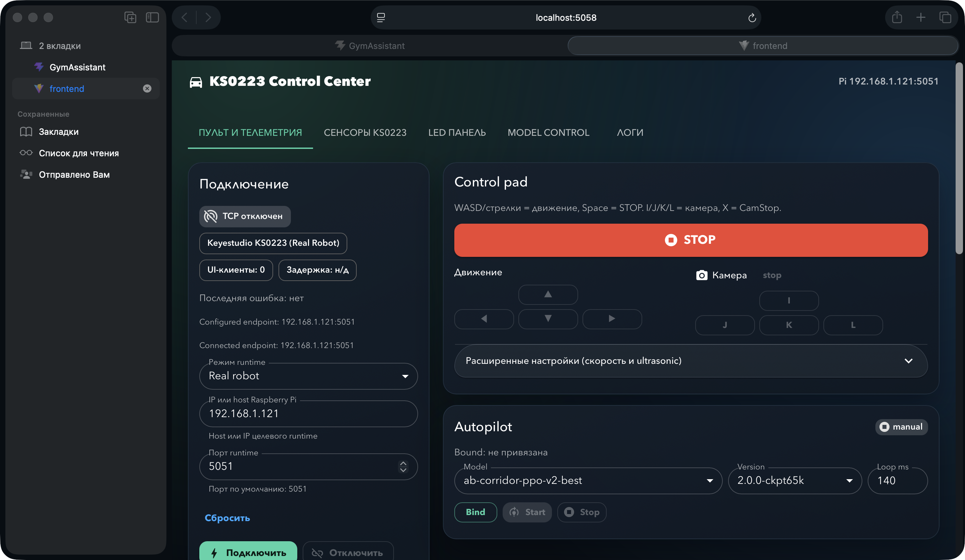The image size is (965, 560).
Task: Adjust port with stepper arrows
Action: pyautogui.click(x=403, y=466)
